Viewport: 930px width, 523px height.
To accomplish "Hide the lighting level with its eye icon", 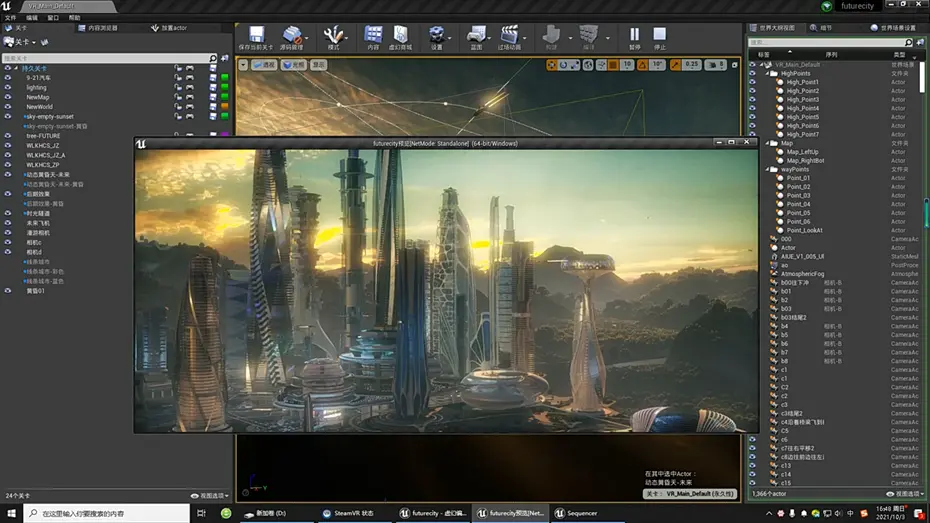I will click(8, 87).
